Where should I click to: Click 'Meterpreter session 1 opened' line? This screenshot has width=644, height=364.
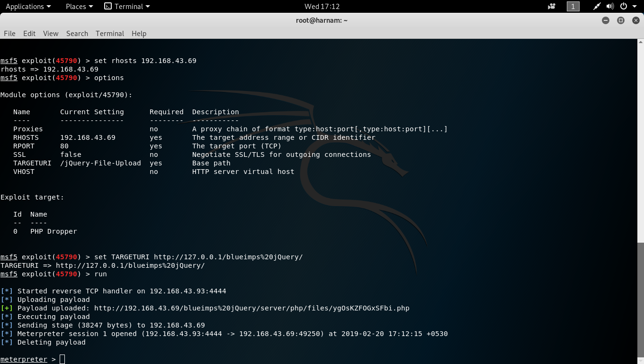(x=224, y=334)
